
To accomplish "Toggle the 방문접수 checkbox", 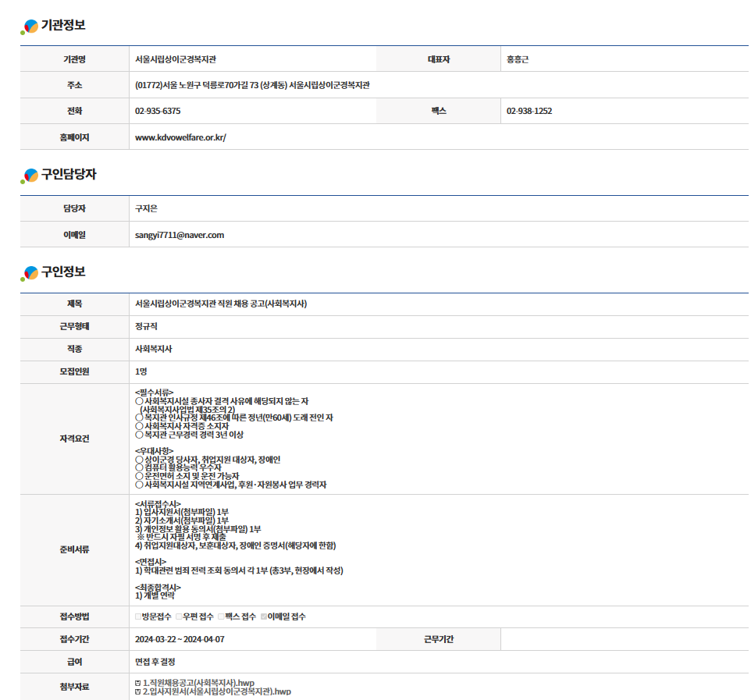I will pyautogui.click(x=138, y=616).
